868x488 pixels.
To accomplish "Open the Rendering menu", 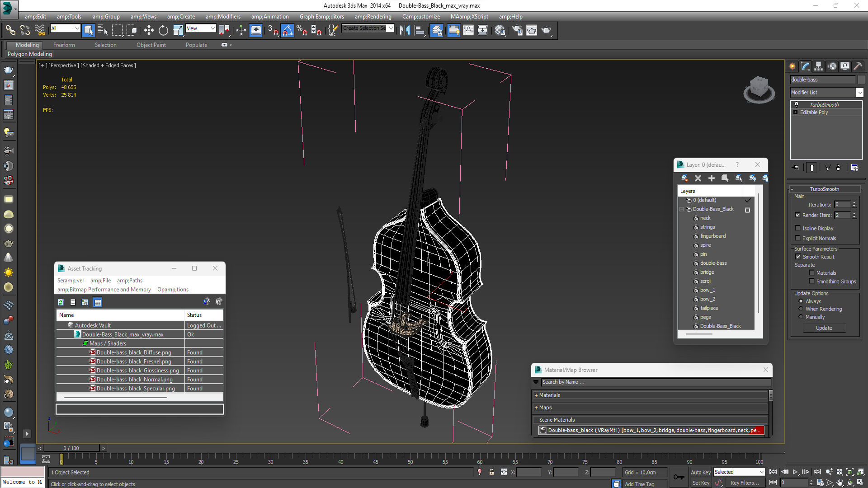I will 373,17.
